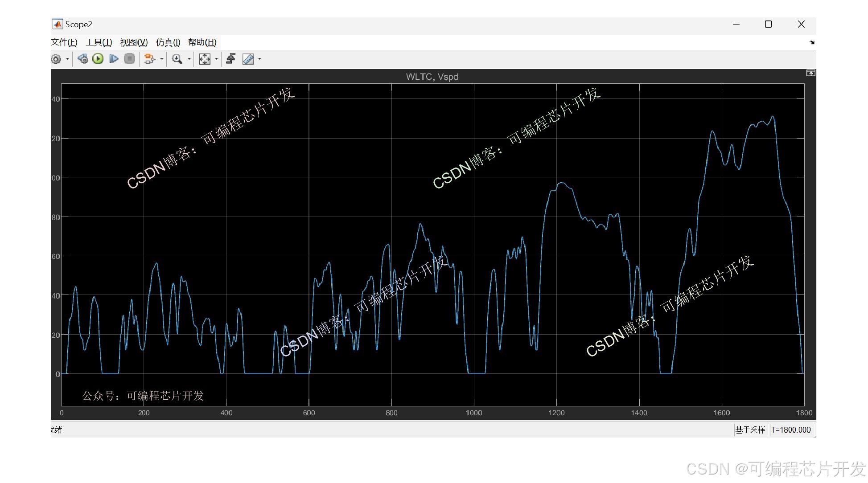Toggle maximize axes button at plot corner

810,73
